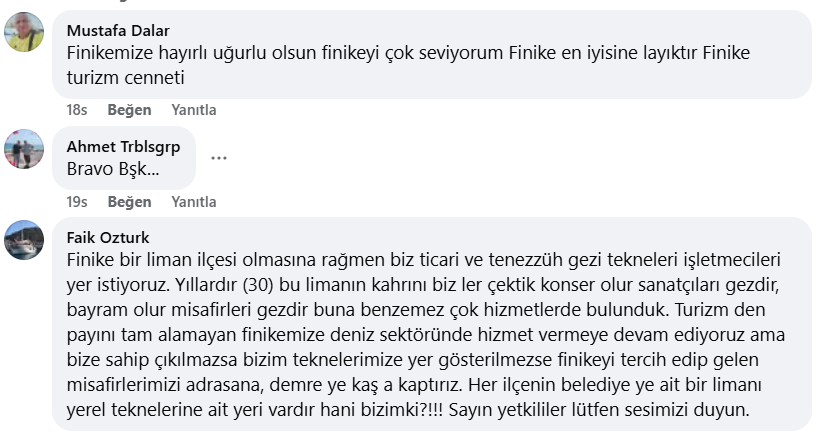Go to Faik Ozturk's profile name
Viewport: 818px width, 434px height.
click(x=107, y=237)
